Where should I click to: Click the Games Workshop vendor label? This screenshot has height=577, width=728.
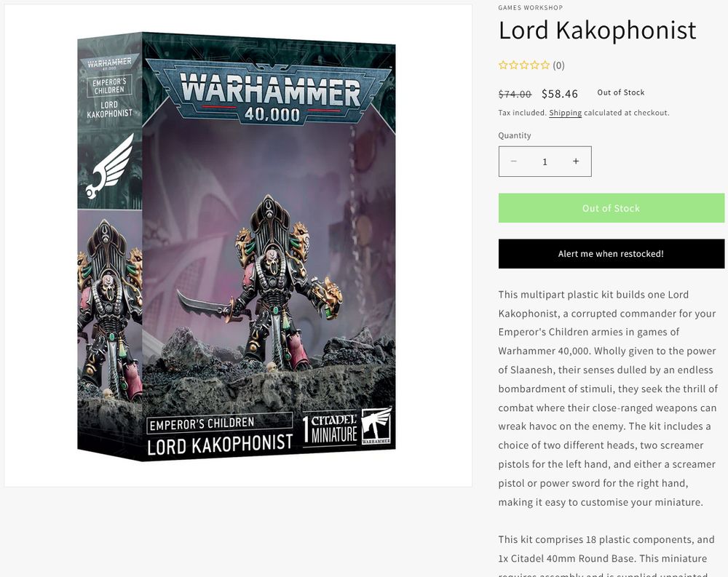530,7
